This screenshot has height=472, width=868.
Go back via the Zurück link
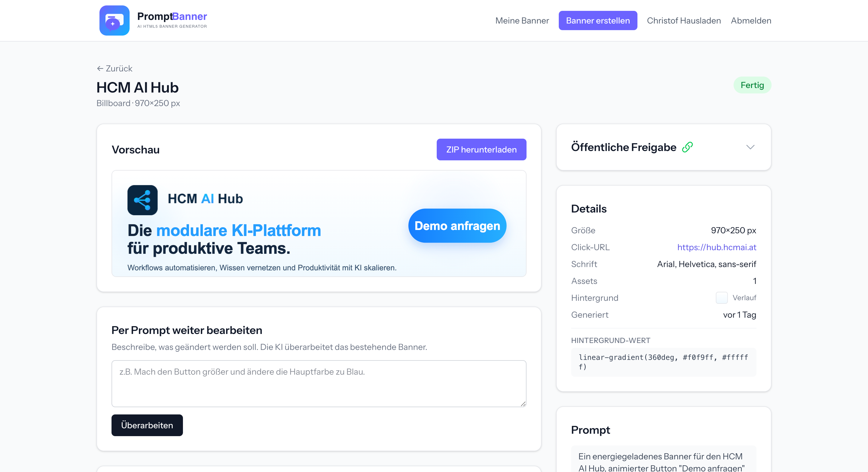115,68
